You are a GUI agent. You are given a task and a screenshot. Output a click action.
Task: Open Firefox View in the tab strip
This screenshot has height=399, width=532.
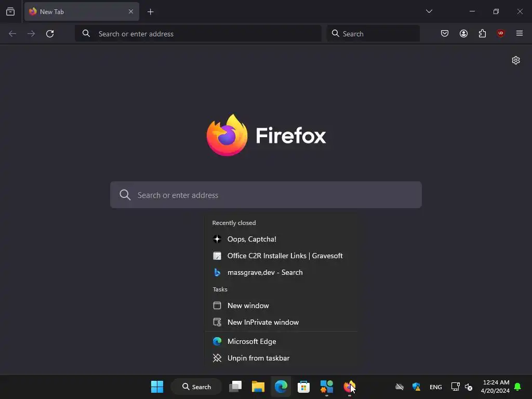pyautogui.click(x=10, y=11)
